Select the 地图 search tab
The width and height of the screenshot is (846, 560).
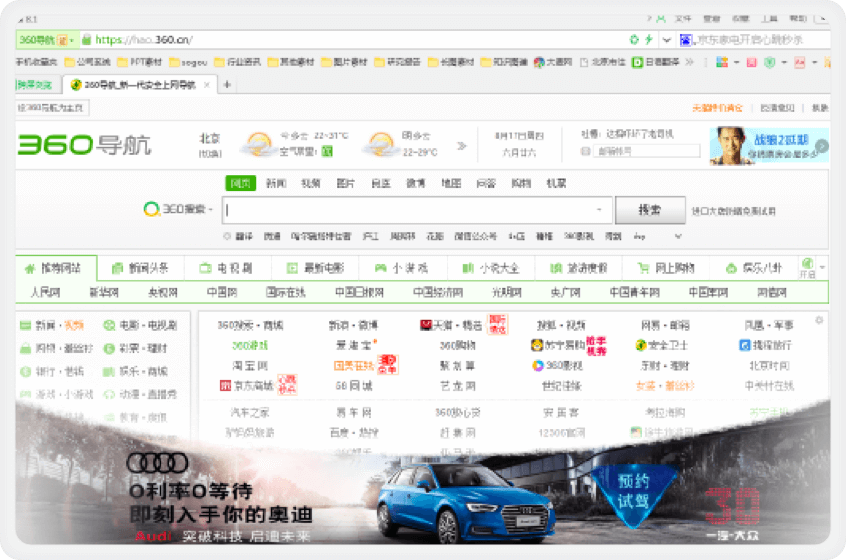(451, 183)
